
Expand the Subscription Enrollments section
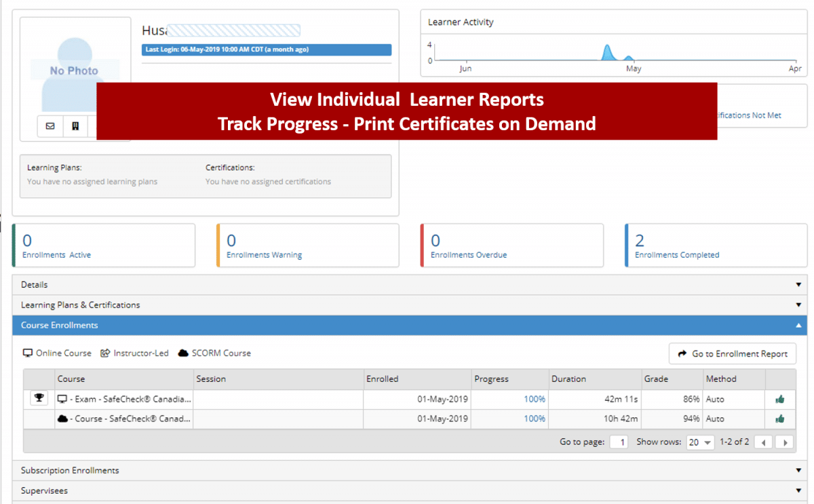(x=407, y=470)
